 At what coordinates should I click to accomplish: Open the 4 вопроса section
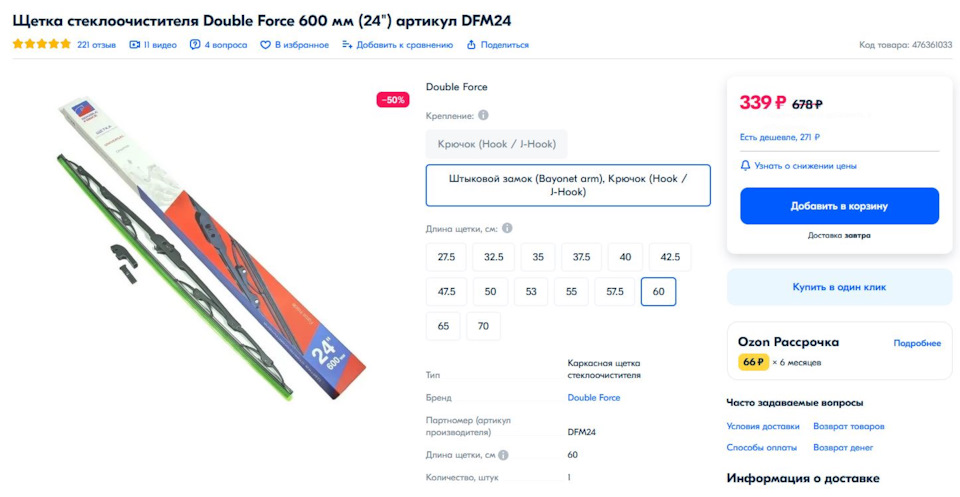click(195, 45)
